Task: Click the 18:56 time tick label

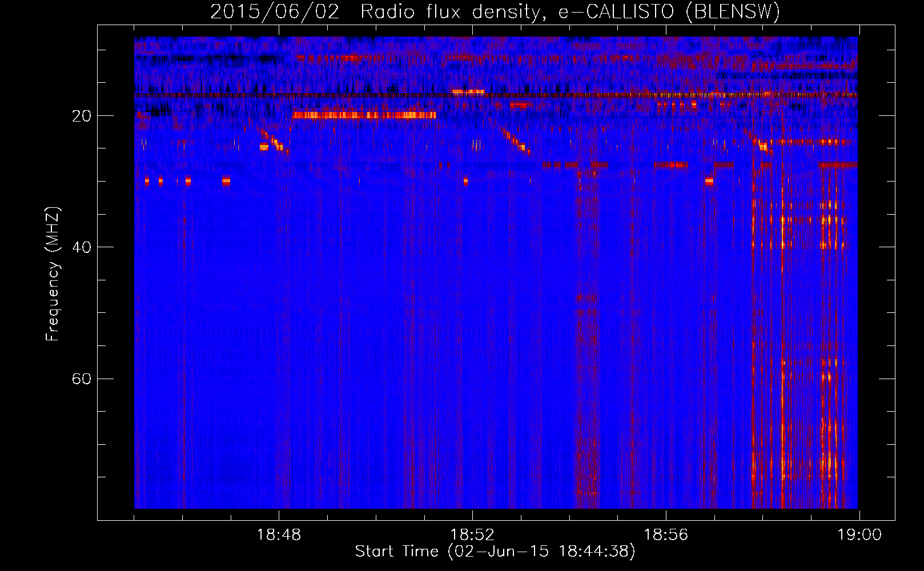Action: point(666,535)
